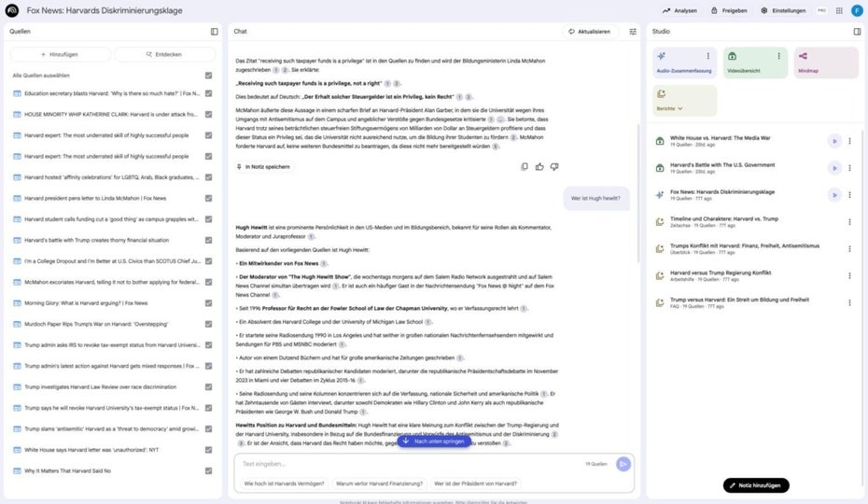Open notebook title Fox News: Harvards Diskriminierungsklage
This screenshot has width=868, height=504.
click(105, 10)
